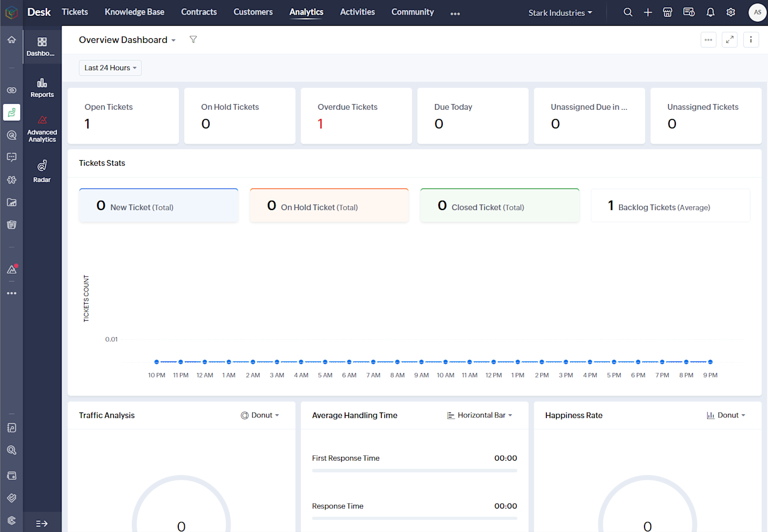Viewport: 768px width, 532px height.
Task: Change Happiness Rate chart type from Donut
Action: 726,415
